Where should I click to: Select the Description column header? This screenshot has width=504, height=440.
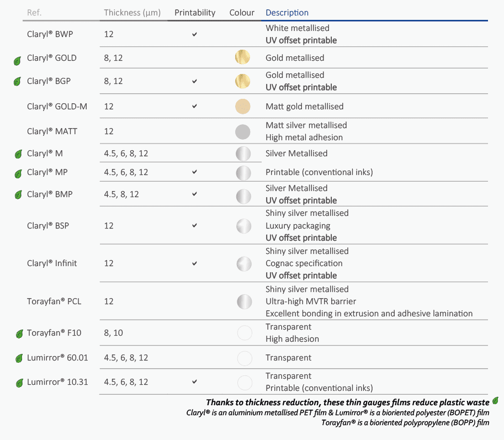coord(287,13)
